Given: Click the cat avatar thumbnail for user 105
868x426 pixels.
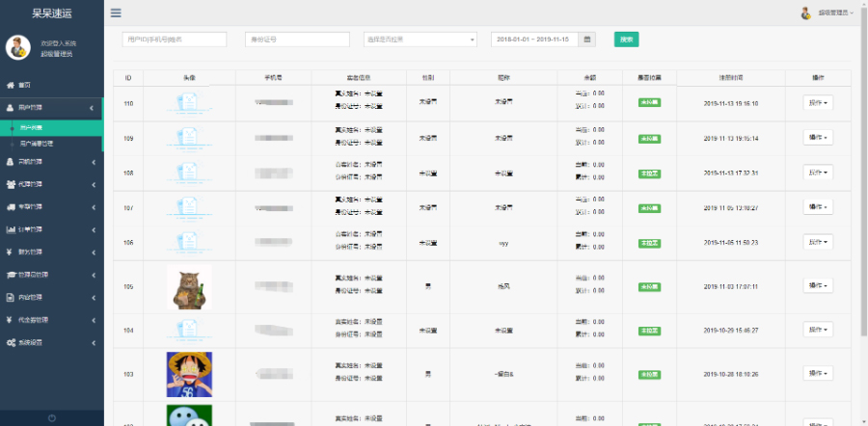Looking at the screenshot, I should 189,286.
